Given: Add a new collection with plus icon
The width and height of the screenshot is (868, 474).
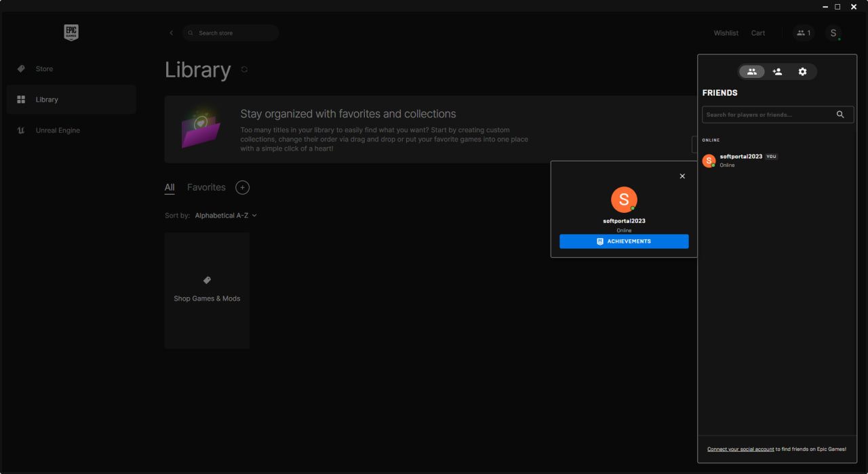Looking at the screenshot, I should pos(242,187).
